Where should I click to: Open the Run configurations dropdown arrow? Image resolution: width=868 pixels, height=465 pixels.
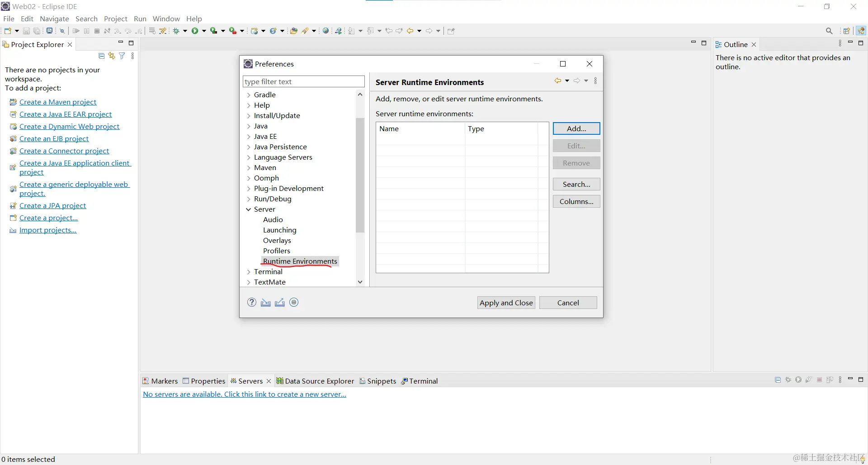coord(204,31)
